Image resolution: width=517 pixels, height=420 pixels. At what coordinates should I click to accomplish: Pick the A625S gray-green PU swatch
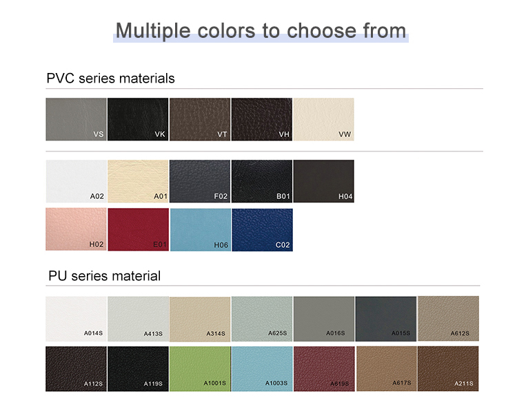click(x=262, y=319)
